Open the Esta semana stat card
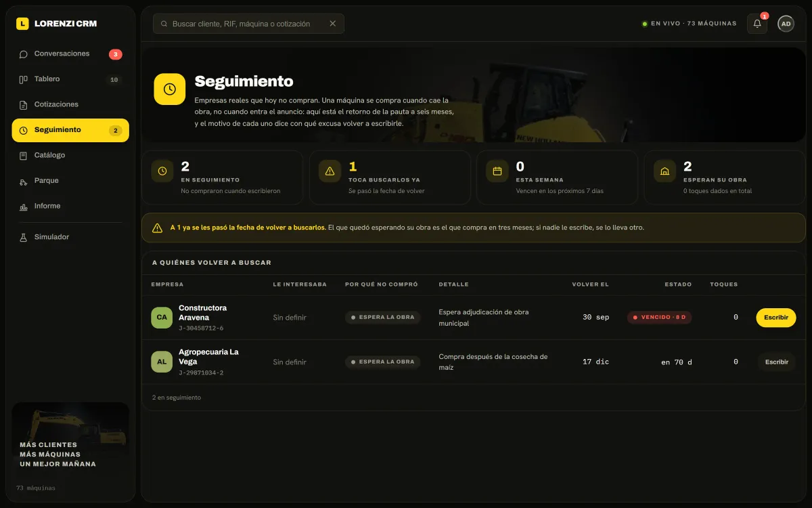The height and width of the screenshot is (508, 812). pos(557,177)
